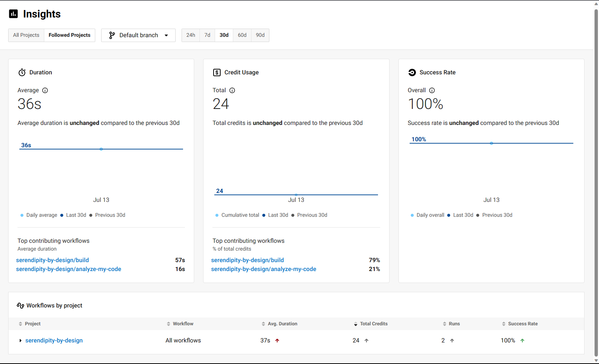This screenshot has width=599, height=364.
Task: Choose the 7d time range tab
Action: tap(207, 35)
